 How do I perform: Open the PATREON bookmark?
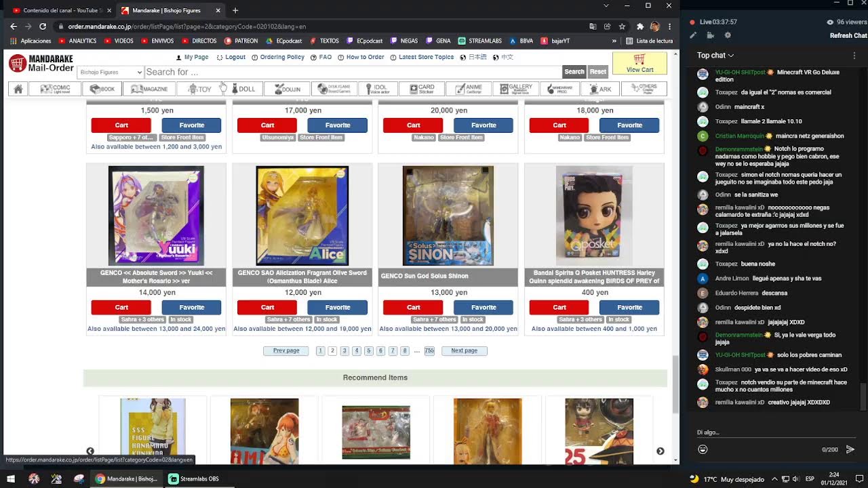[x=241, y=41]
